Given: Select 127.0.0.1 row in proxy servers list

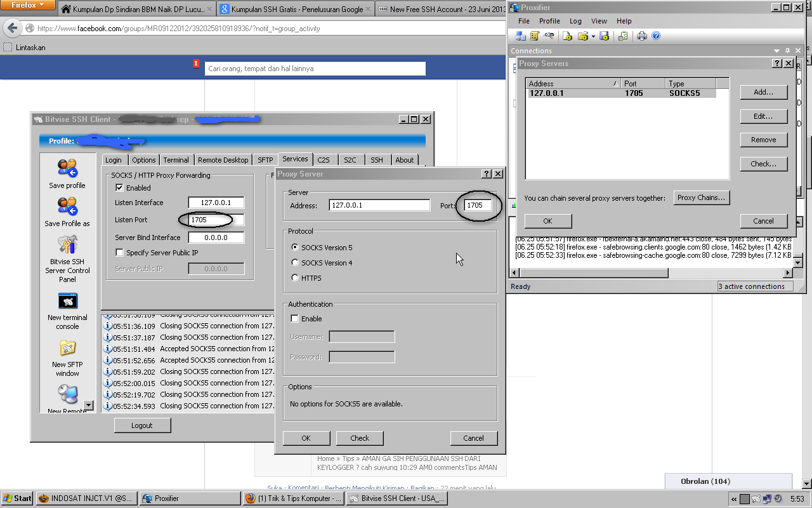Looking at the screenshot, I should point(622,93).
